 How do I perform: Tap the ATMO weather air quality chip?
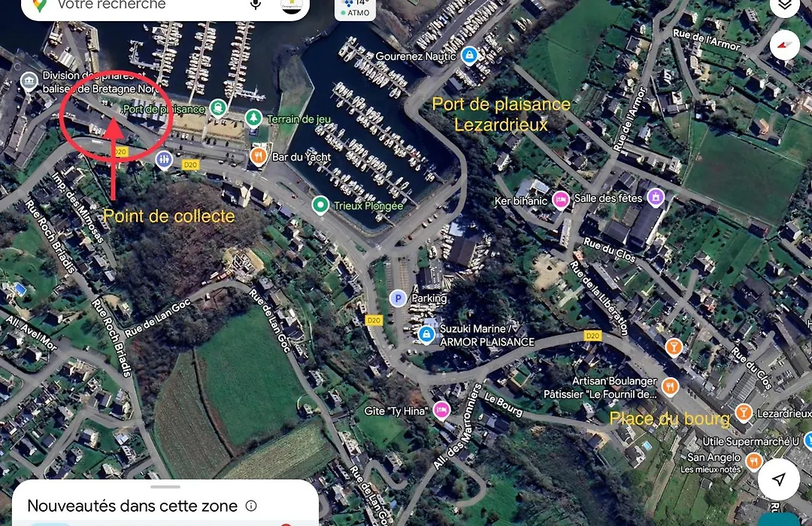point(355,9)
